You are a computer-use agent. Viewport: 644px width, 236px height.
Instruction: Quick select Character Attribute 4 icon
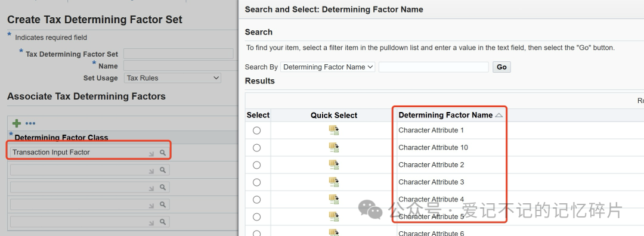[x=334, y=200]
